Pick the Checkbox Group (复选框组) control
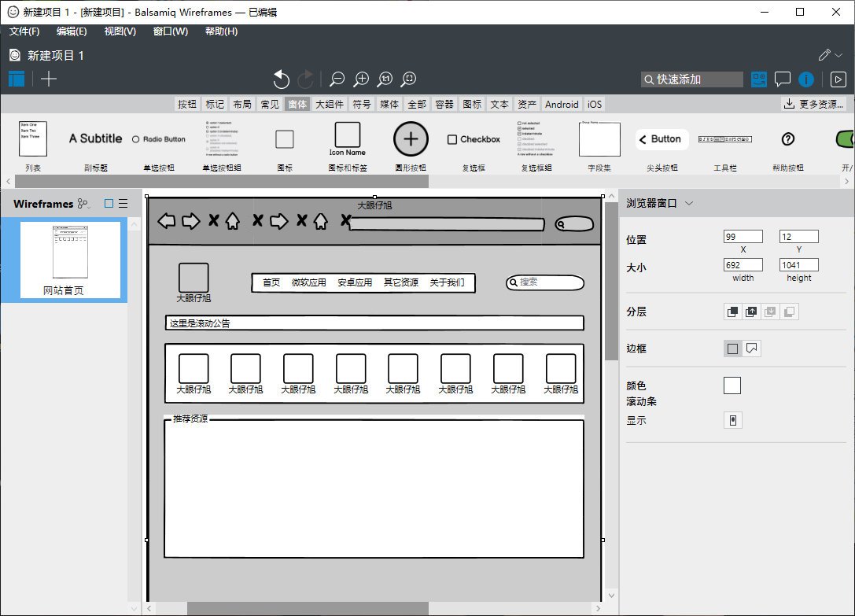 coord(536,138)
